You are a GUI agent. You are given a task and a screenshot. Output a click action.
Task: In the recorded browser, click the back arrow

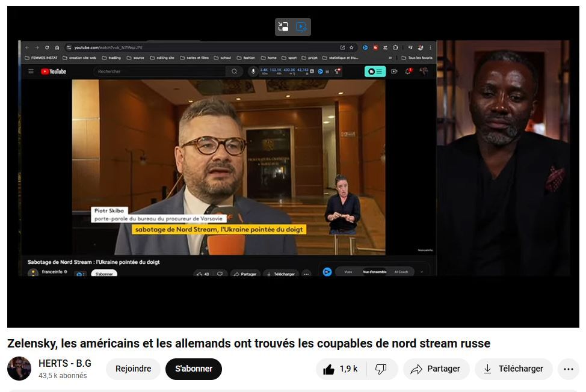coord(27,47)
